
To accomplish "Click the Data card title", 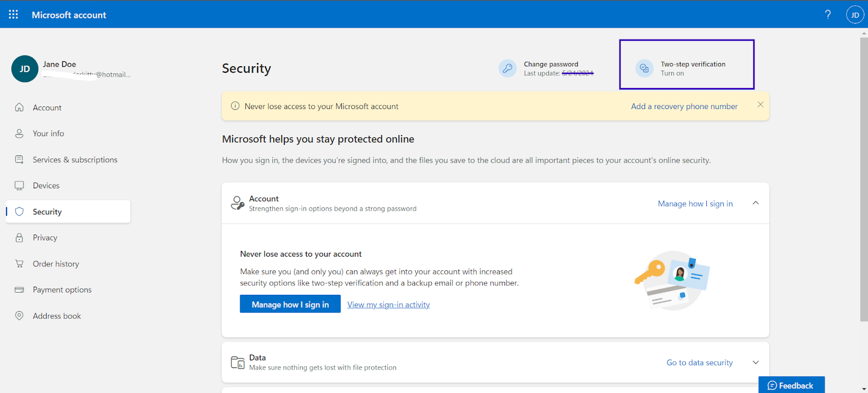I will click(x=258, y=358).
